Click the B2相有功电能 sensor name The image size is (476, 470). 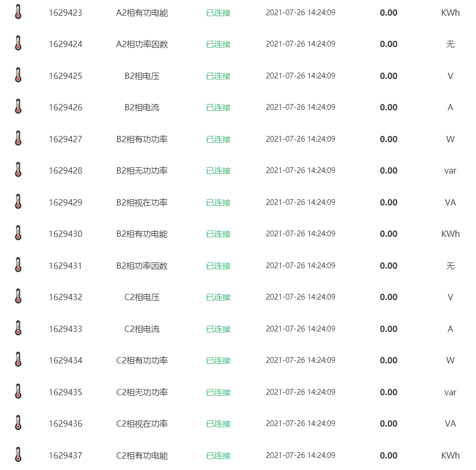[142, 234]
